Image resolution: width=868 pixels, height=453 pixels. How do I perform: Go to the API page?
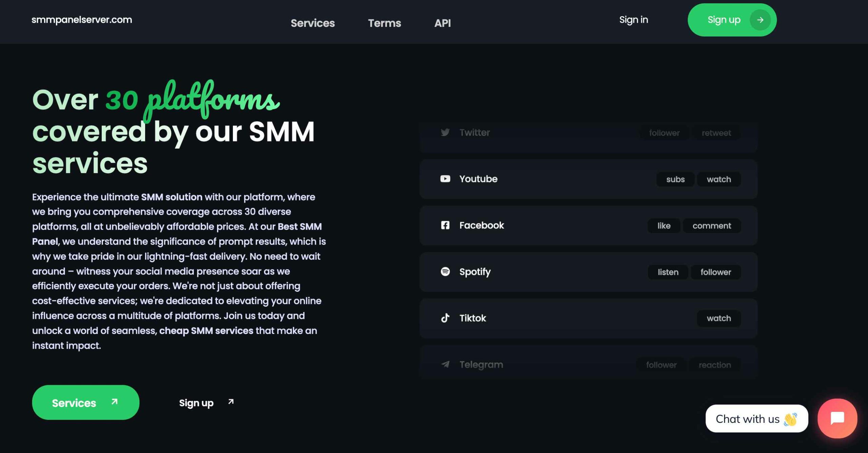click(442, 23)
